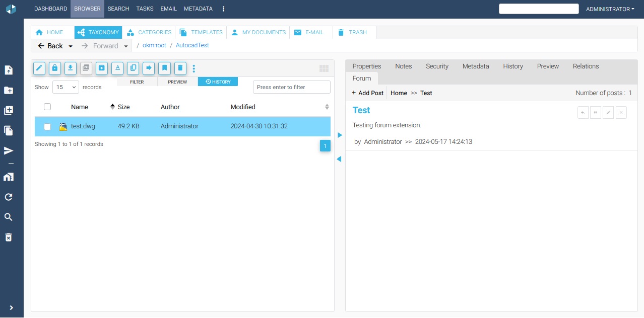644x318 pixels.
Task: Click the Add Post button
Action: click(x=367, y=93)
